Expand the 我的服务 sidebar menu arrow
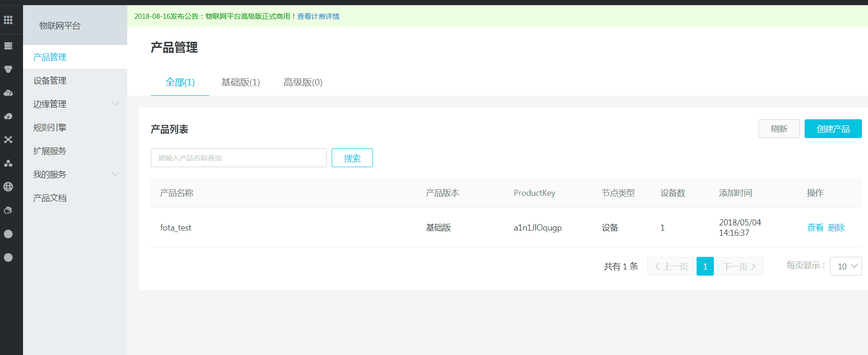This screenshot has height=355, width=868. [115, 174]
